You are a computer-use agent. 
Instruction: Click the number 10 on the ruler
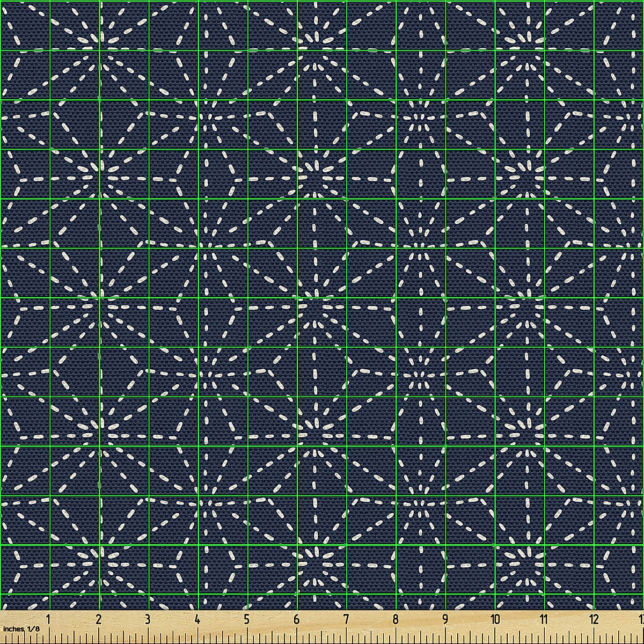(x=495, y=619)
